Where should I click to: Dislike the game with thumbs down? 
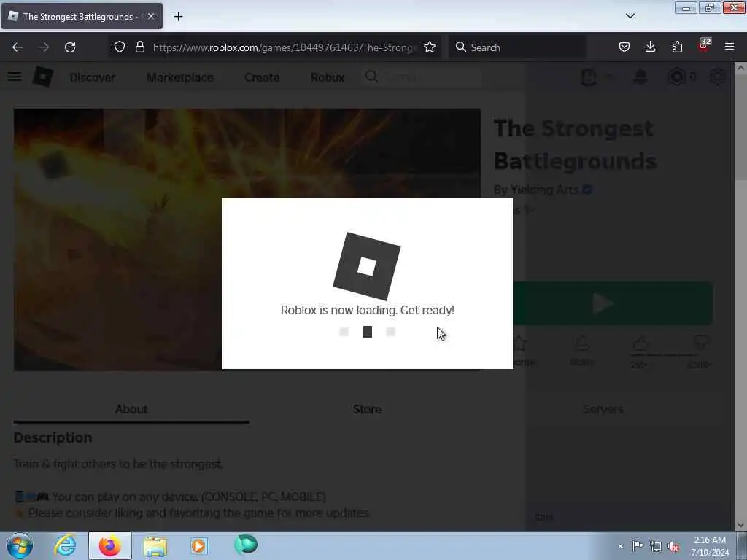click(700, 343)
